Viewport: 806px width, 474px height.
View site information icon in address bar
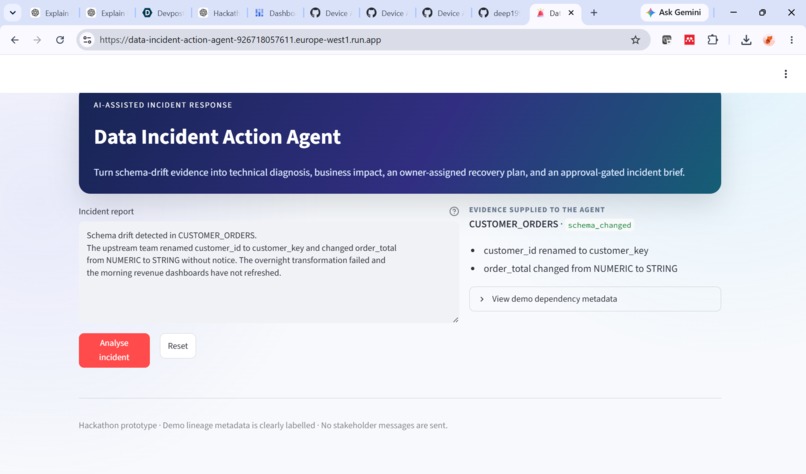(87, 40)
